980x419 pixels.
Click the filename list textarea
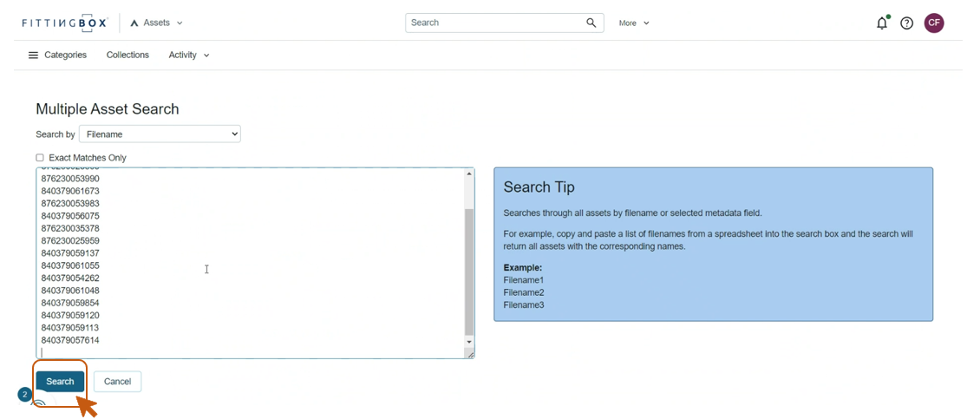(x=252, y=260)
